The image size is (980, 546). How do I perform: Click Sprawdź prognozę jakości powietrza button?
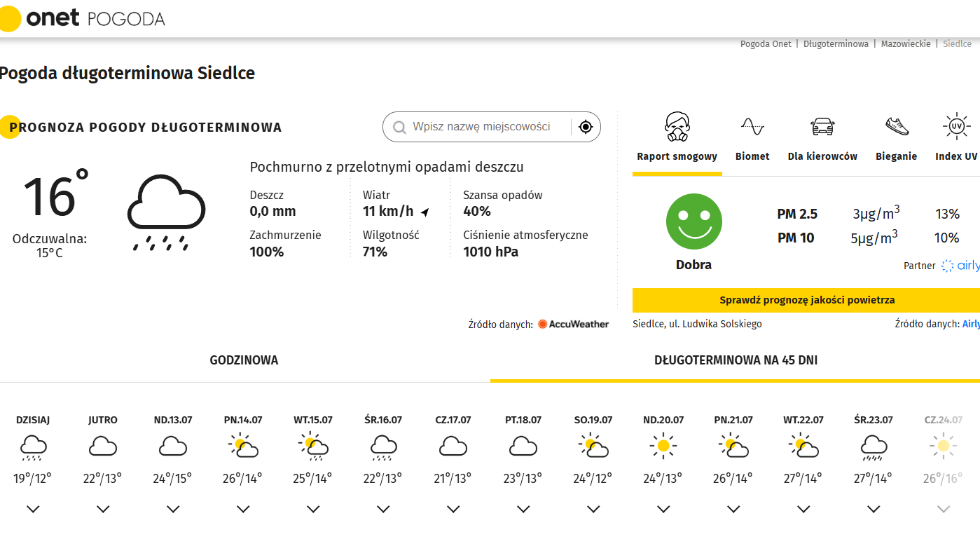(806, 300)
